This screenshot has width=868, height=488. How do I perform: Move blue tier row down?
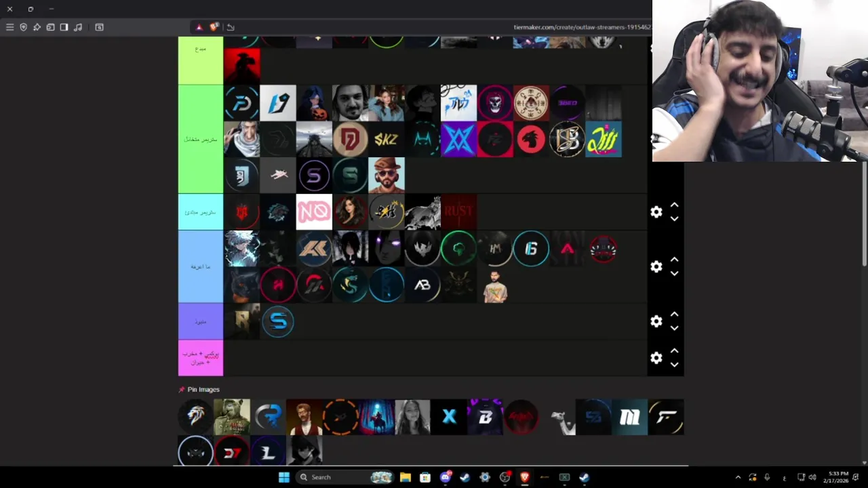674,274
